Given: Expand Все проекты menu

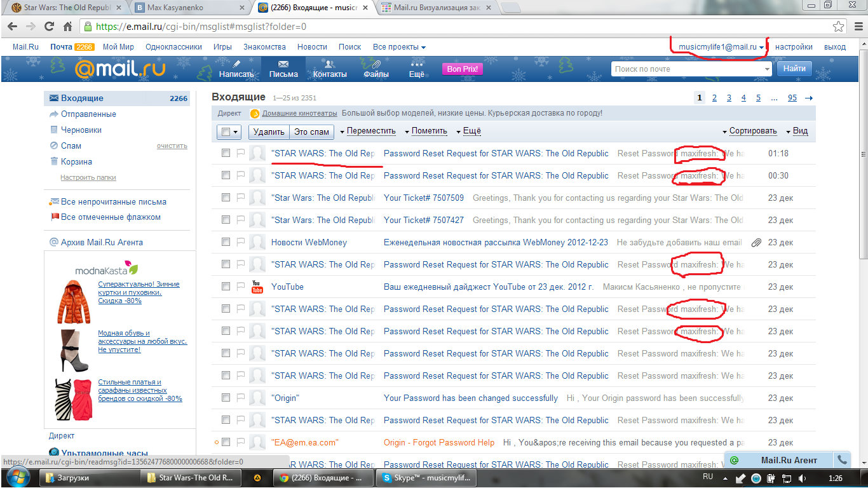Looking at the screenshot, I should pos(399,47).
